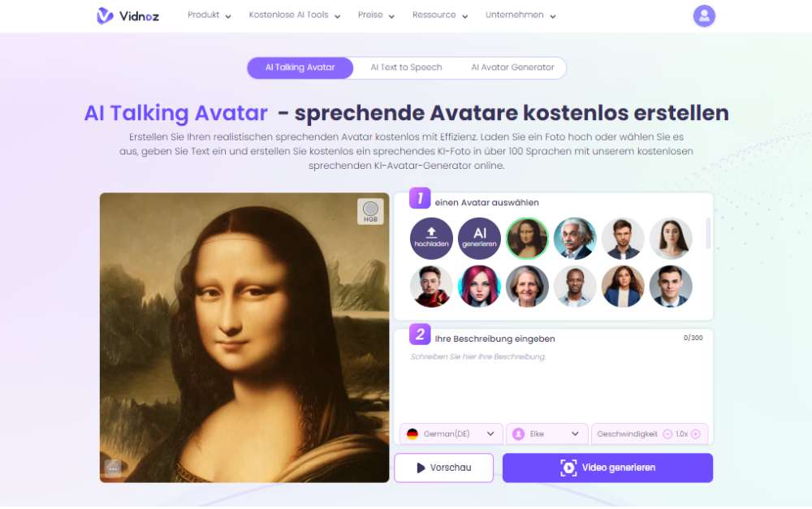
Task: Click the AI generieren avatar icon
Action: 480,238
